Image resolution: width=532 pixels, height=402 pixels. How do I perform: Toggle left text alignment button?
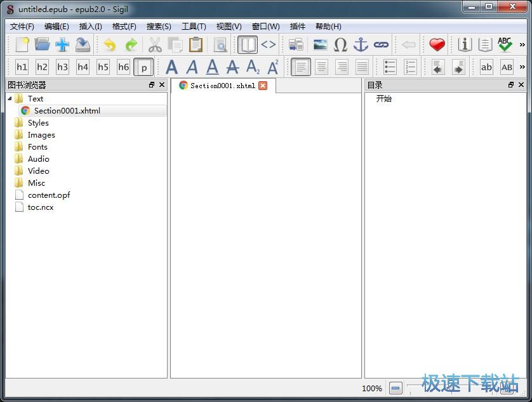click(x=301, y=67)
